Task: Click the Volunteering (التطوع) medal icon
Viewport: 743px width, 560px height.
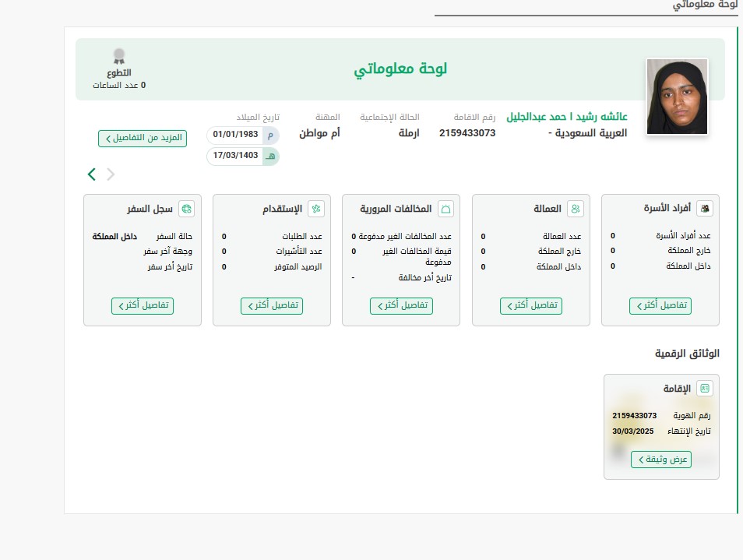Action: point(119,57)
